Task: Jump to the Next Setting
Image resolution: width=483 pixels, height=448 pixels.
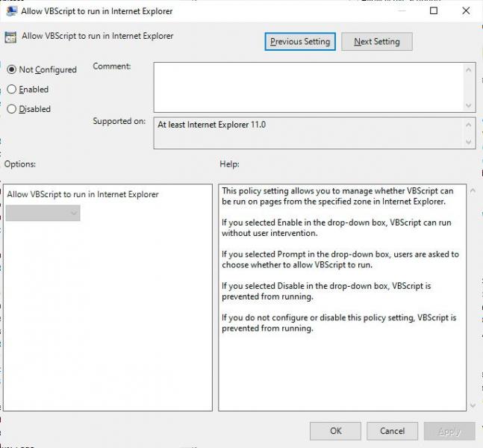Action: point(377,42)
